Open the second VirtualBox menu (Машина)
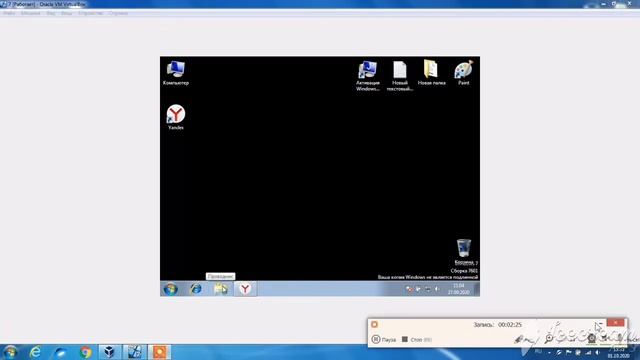The image size is (640, 360). pyautogui.click(x=31, y=13)
